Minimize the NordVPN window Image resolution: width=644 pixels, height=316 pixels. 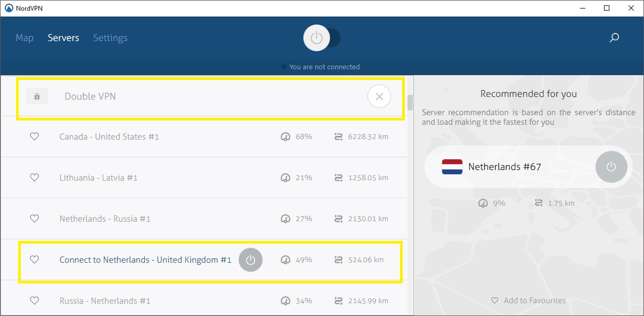(582, 8)
